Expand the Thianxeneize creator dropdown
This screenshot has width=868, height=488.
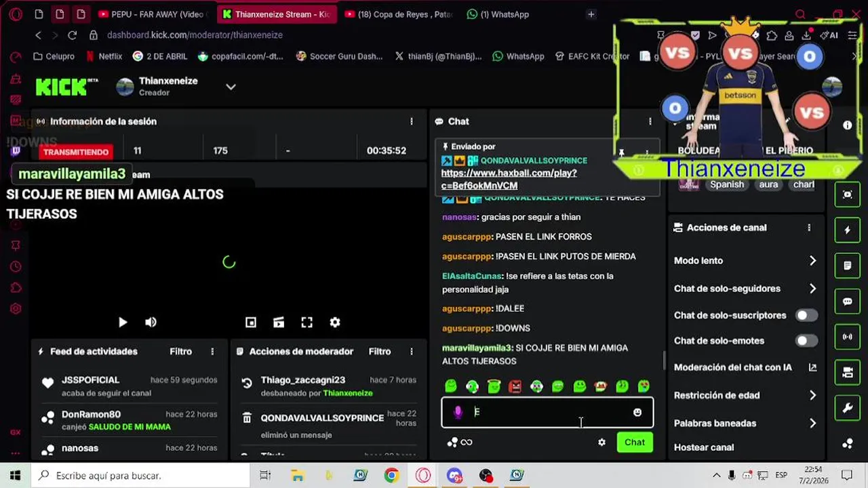click(x=231, y=87)
